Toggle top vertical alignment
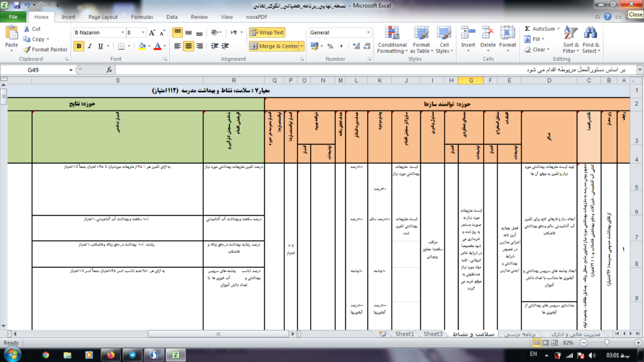The image size is (644, 362). (177, 33)
